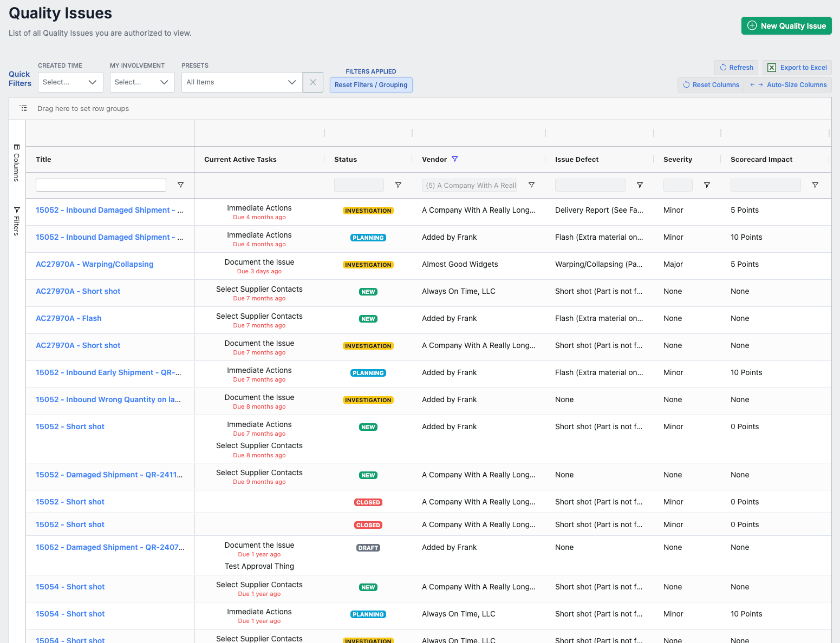Open Scorecard Impact filter funnel icon
Viewport: 840px width, 643px height.
(815, 185)
